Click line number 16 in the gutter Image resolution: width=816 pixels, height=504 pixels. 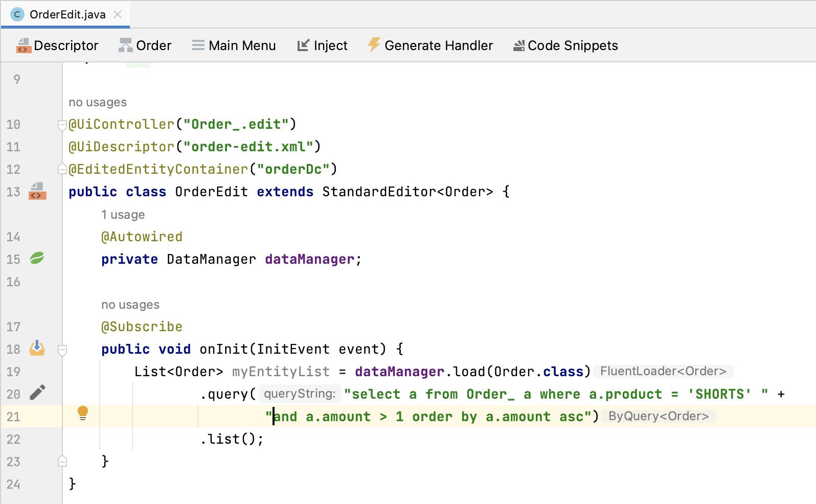click(13, 282)
